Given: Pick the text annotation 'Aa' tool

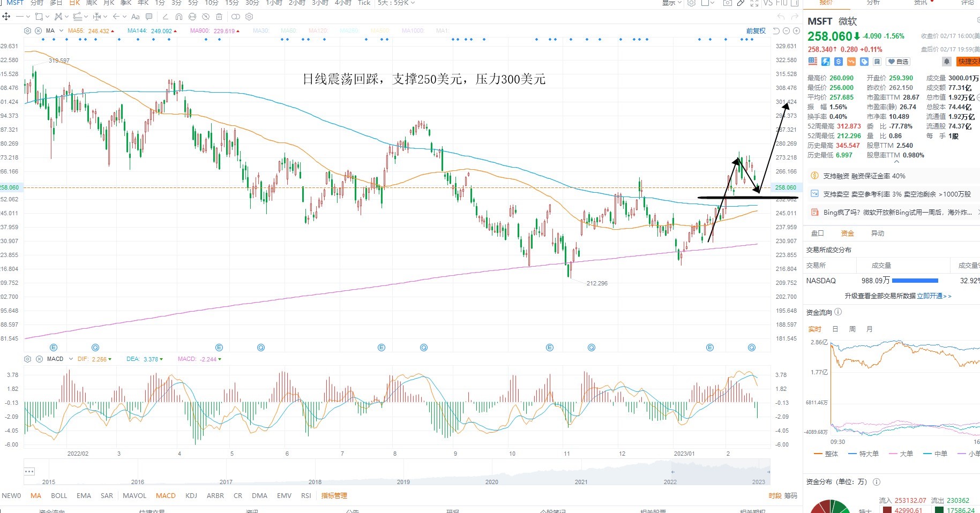Looking at the screenshot, I should coord(136,17).
